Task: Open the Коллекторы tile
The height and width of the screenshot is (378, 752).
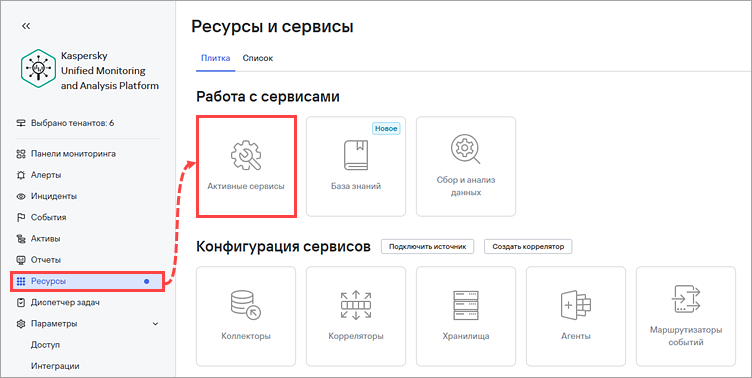Action: (246, 317)
